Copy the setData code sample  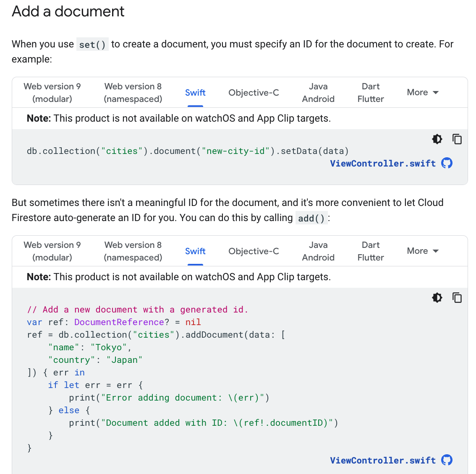pyautogui.click(x=457, y=139)
